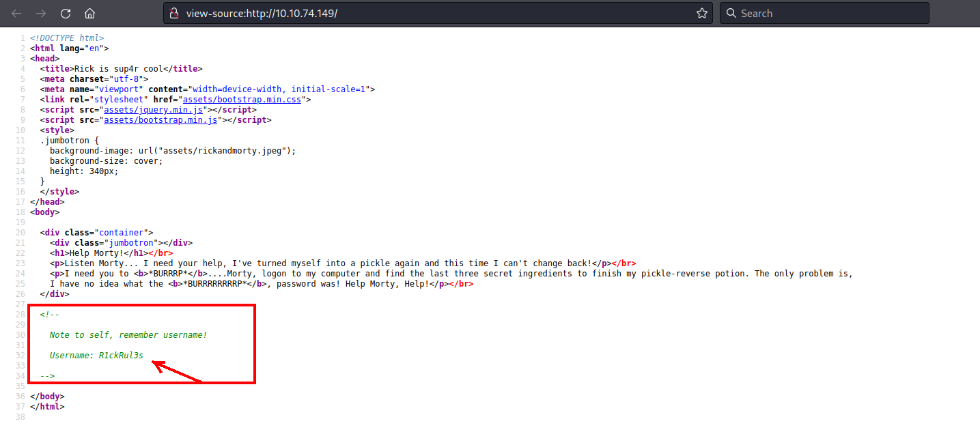Click the opening <body> tag line
This screenshot has height=445, width=980.
point(44,212)
